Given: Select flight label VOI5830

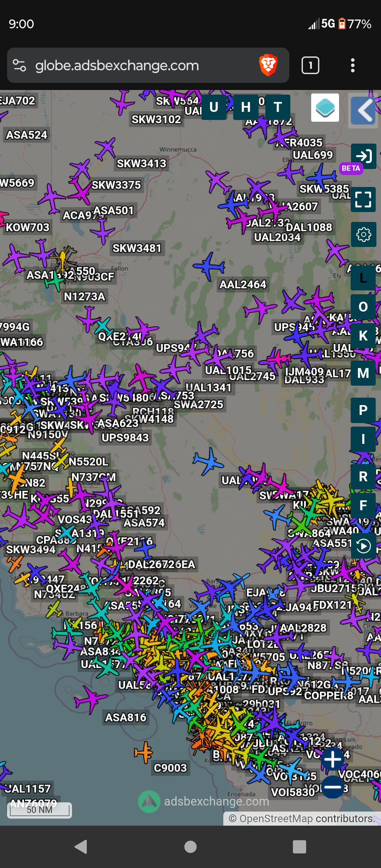Looking at the screenshot, I should tap(293, 792).
